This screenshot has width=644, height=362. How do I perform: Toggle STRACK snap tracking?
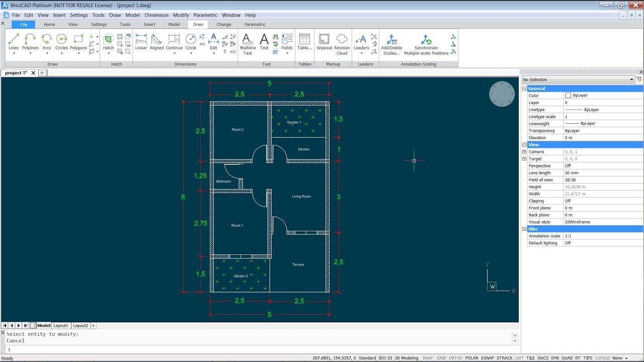click(x=505, y=358)
